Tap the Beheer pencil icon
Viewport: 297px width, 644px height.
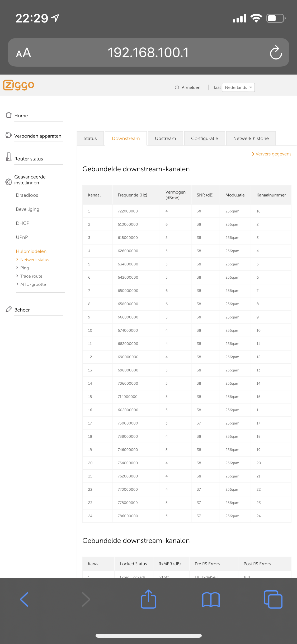pos(9,309)
